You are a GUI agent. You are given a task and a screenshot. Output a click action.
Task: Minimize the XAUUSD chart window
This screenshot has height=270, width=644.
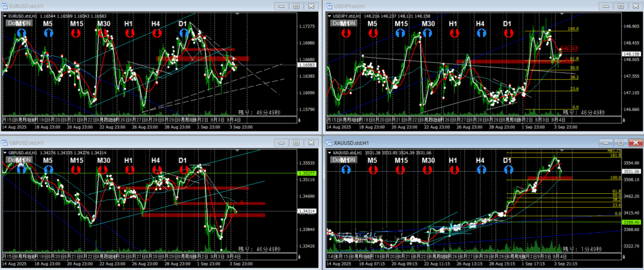coord(606,143)
